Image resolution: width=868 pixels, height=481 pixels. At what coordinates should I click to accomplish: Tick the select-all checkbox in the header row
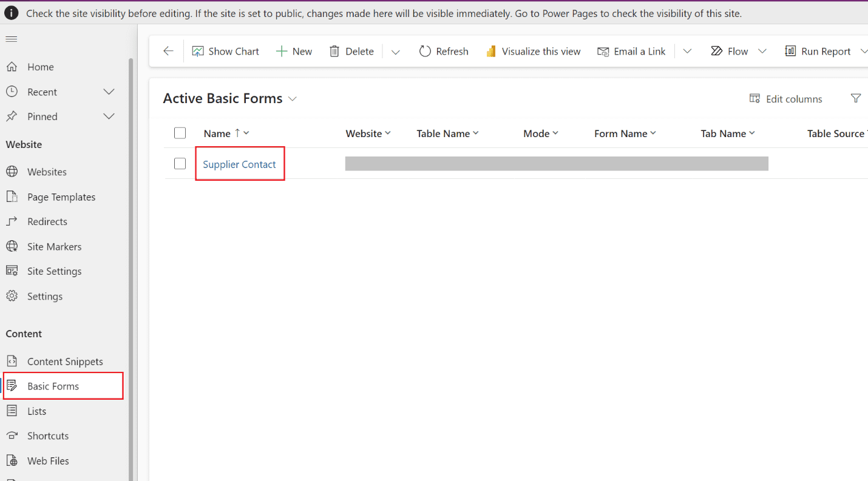[180, 133]
